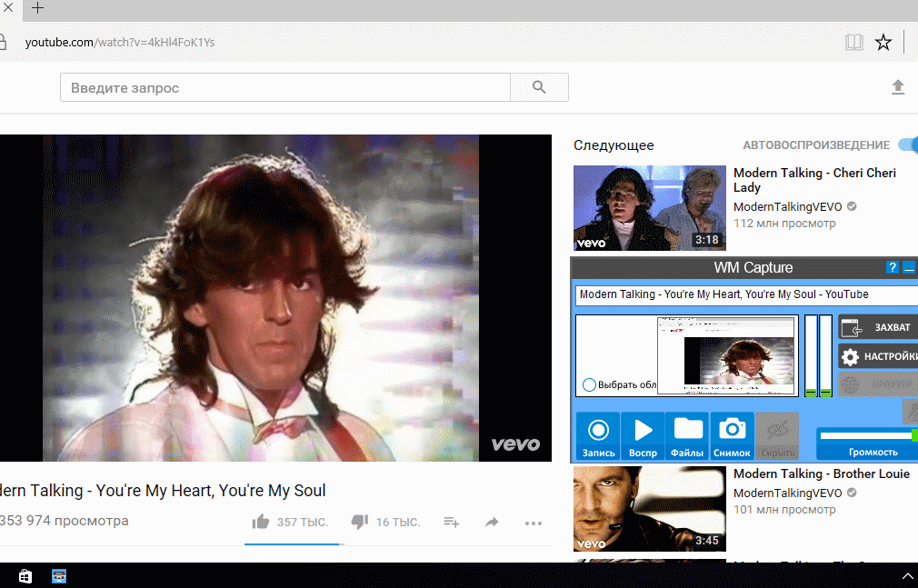Click the WM Capture preview thumbnail

coord(728,355)
